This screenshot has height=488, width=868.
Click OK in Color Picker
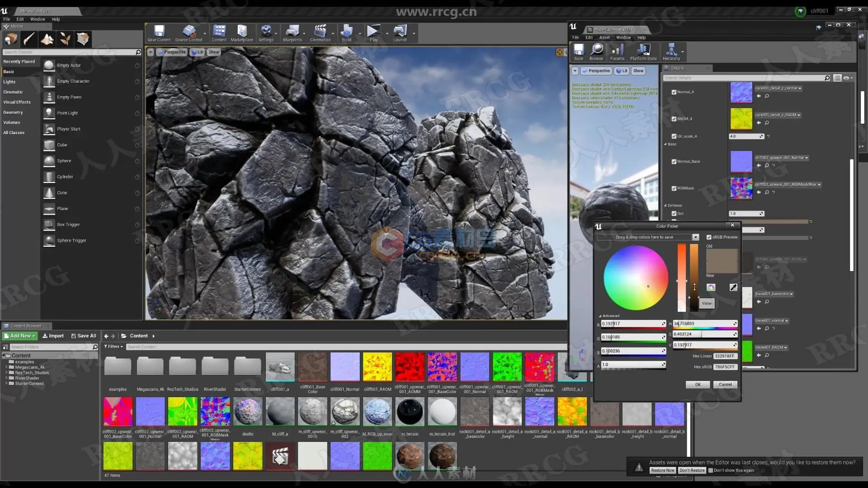tap(698, 385)
